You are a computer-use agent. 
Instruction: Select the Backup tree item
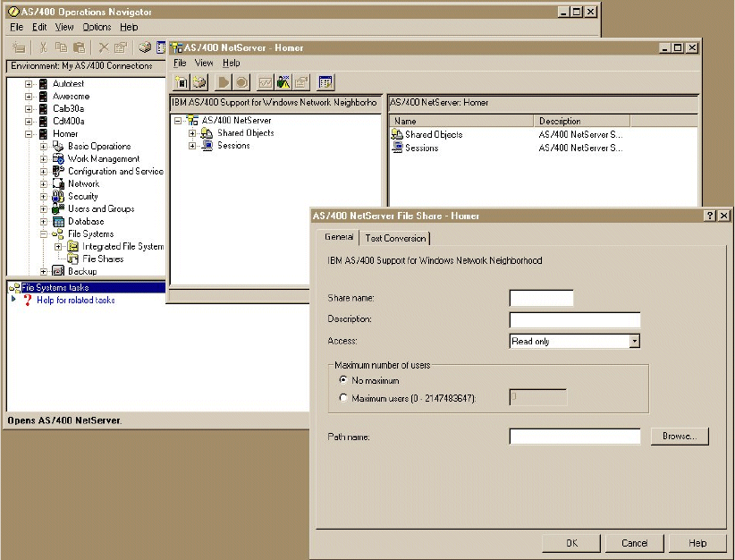tap(82, 272)
